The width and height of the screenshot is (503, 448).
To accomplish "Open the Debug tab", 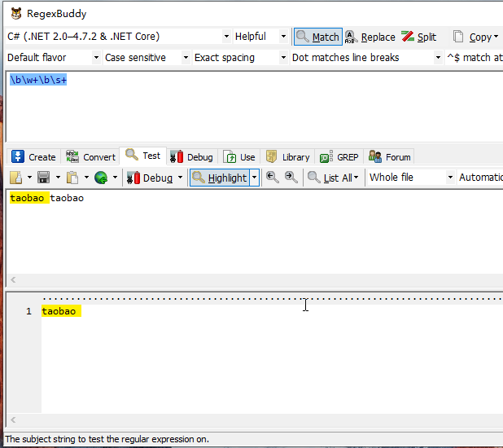I will (x=191, y=157).
